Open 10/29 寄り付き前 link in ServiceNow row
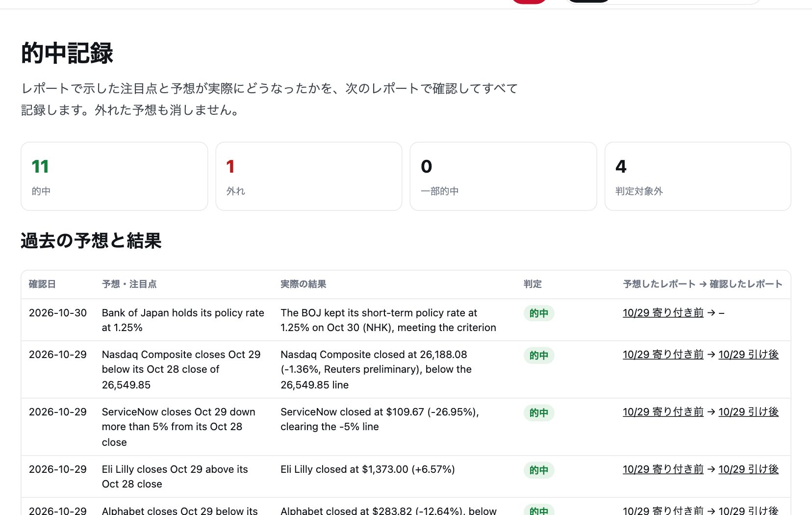812x515 pixels. pyautogui.click(x=663, y=412)
